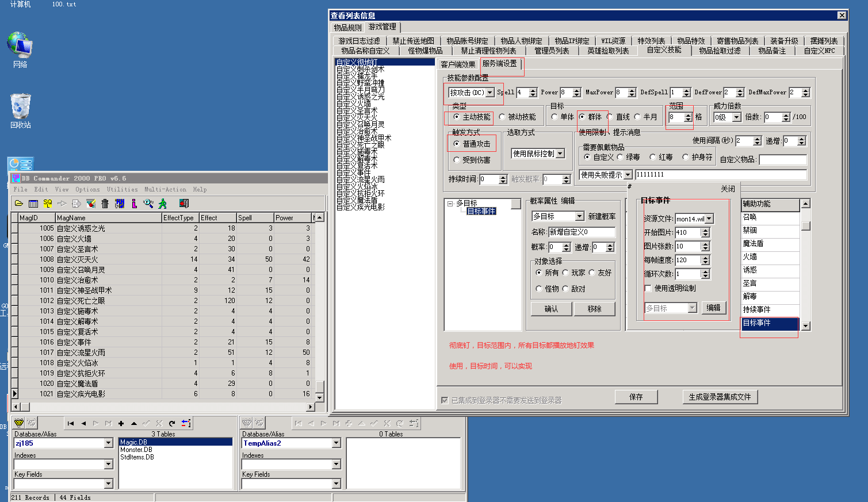
Task: Click the 保存 button
Action: [x=636, y=397]
